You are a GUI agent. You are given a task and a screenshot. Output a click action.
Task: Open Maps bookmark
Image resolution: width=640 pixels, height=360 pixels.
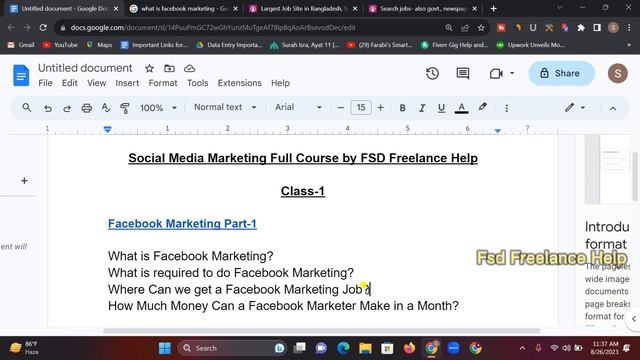[x=99, y=45]
